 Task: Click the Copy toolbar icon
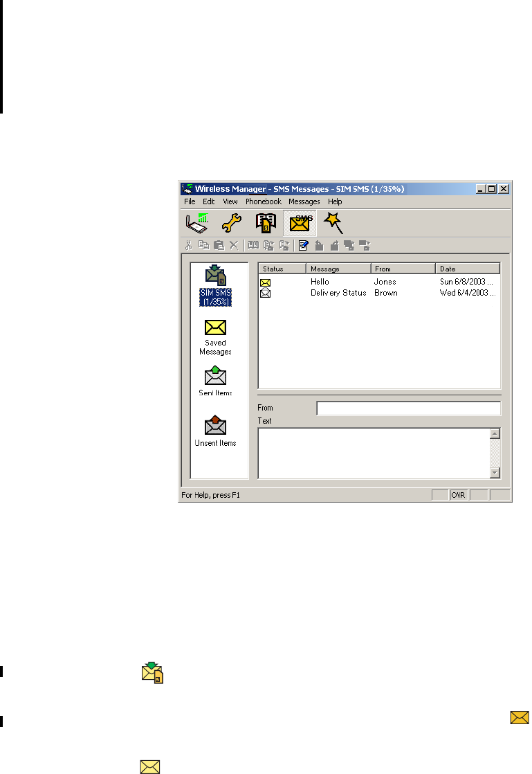point(203,245)
